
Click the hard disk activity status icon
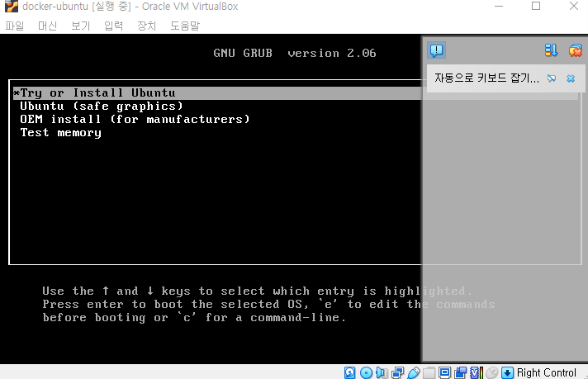click(350, 372)
